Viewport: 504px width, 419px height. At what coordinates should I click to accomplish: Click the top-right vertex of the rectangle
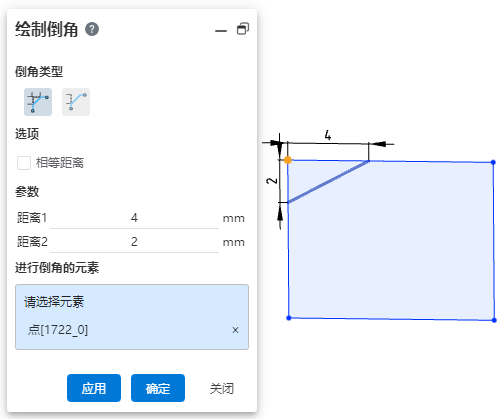(x=493, y=162)
